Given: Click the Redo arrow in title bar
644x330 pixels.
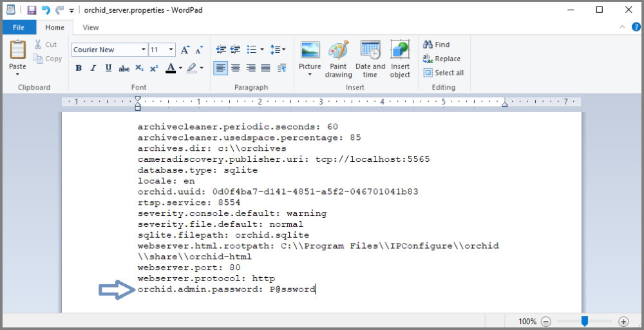Looking at the screenshot, I should tap(60, 10).
